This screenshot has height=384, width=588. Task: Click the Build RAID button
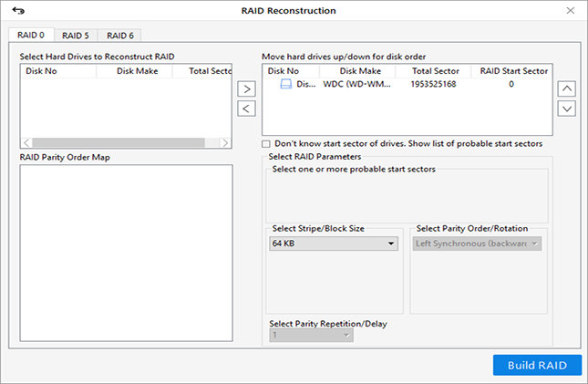point(537,365)
